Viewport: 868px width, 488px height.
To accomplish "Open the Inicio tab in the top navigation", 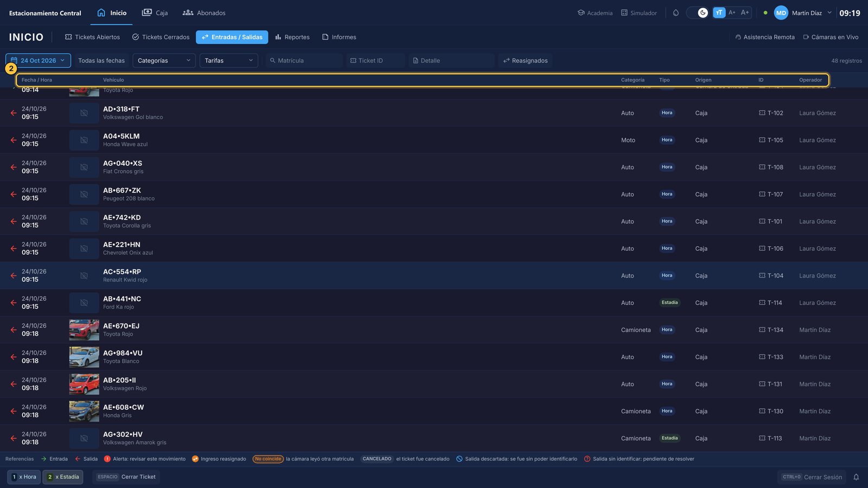I will (x=112, y=12).
